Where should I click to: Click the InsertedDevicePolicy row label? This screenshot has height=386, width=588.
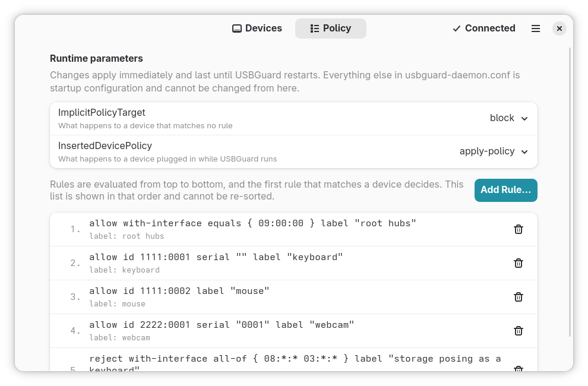pyautogui.click(x=105, y=146)
